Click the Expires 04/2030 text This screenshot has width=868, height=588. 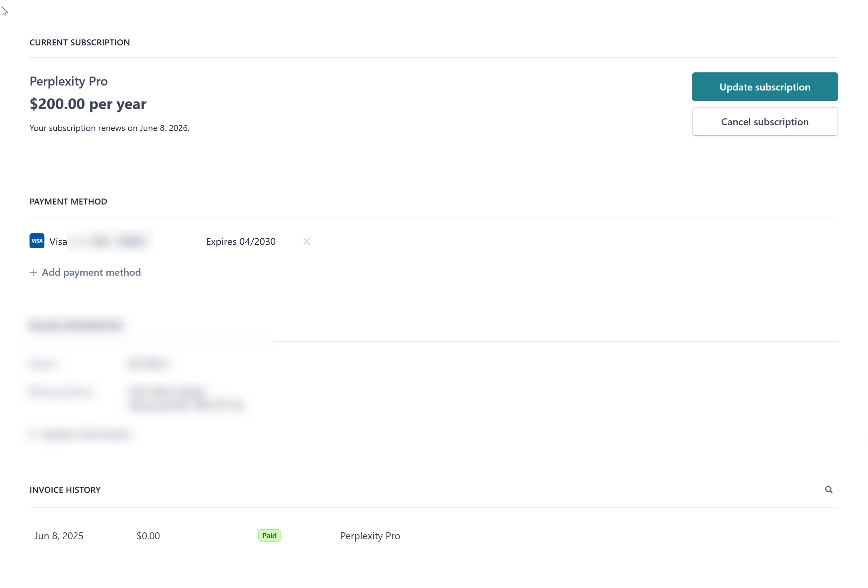pos(240,242)
